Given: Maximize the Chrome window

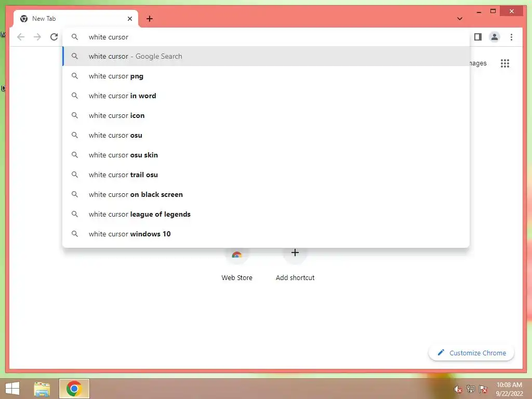Looking at the screenshot, I should (493, 11).
